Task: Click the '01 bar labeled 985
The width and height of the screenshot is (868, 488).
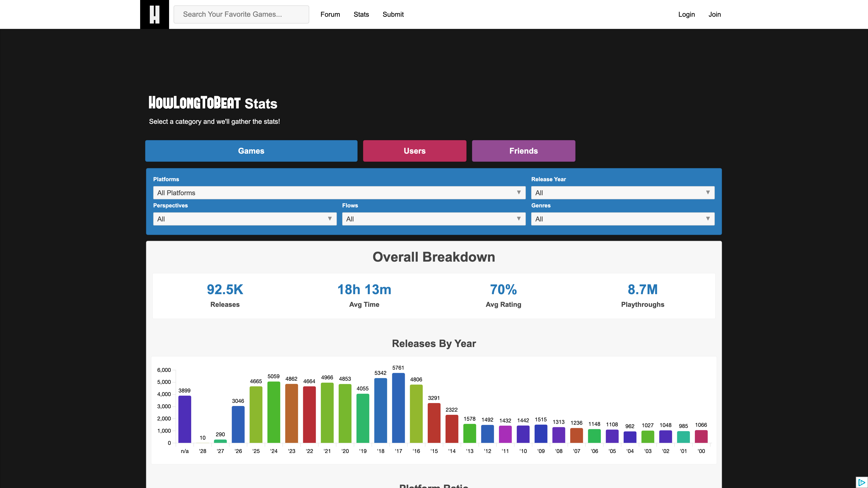Action: click(683, 437)
